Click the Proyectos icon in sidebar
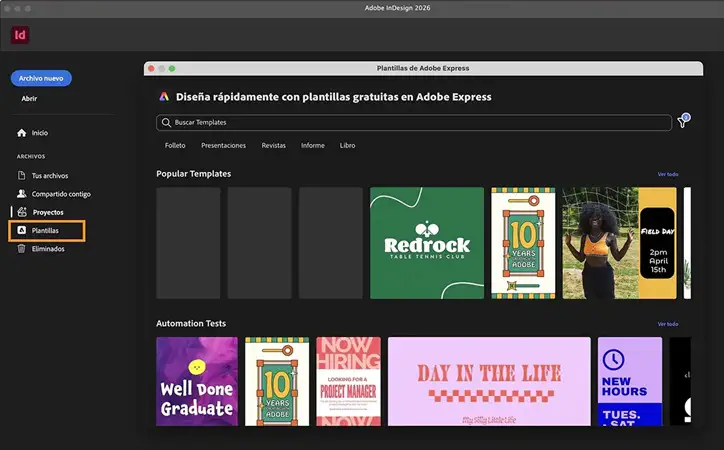Viewport: 724px width, 450px height. [x=22, y=212]
